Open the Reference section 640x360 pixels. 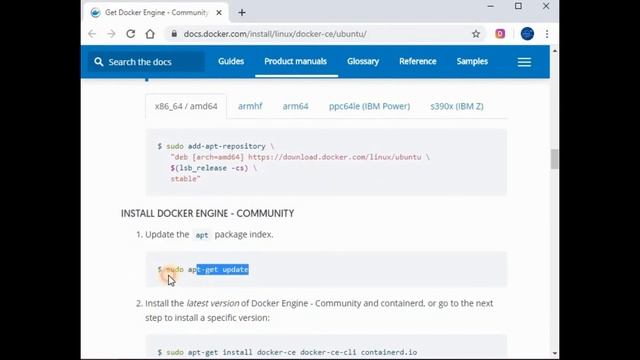pyautogui.click(x=418, y=61)
